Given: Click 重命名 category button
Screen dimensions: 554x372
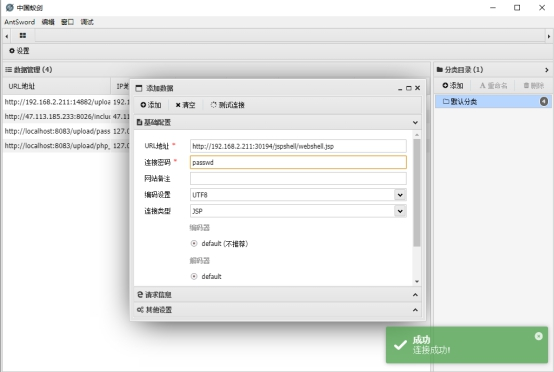Looking at the screenshot, I should 493,85.
